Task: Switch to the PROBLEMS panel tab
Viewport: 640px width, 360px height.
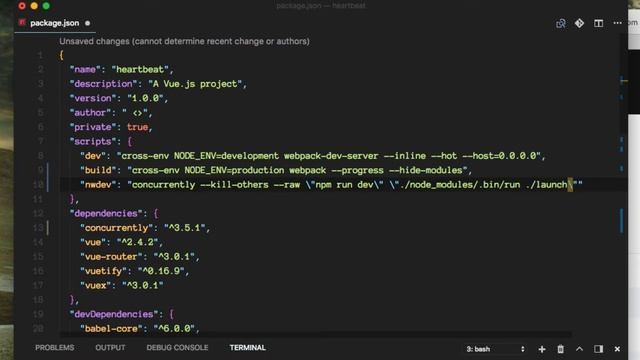Action: pos(55,348)
